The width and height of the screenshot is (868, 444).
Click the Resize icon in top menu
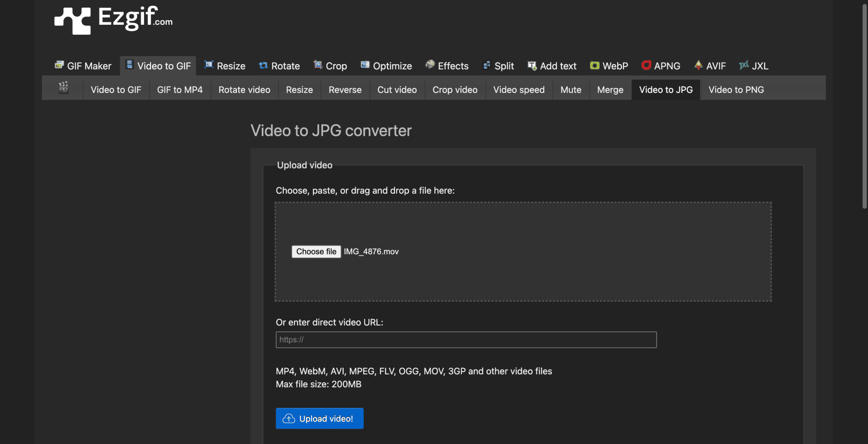(x=209, y=65)
